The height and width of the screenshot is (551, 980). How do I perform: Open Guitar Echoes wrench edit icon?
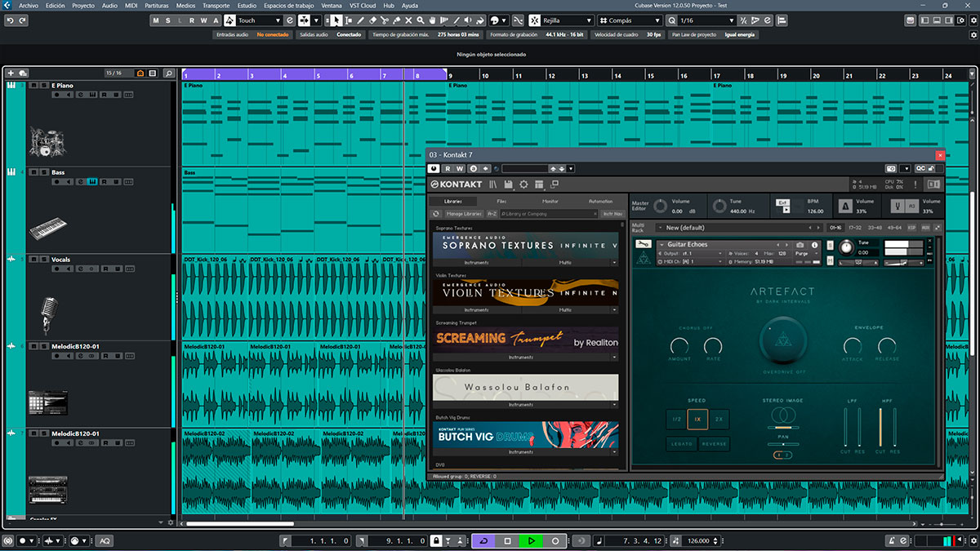[x=643, y=244]
